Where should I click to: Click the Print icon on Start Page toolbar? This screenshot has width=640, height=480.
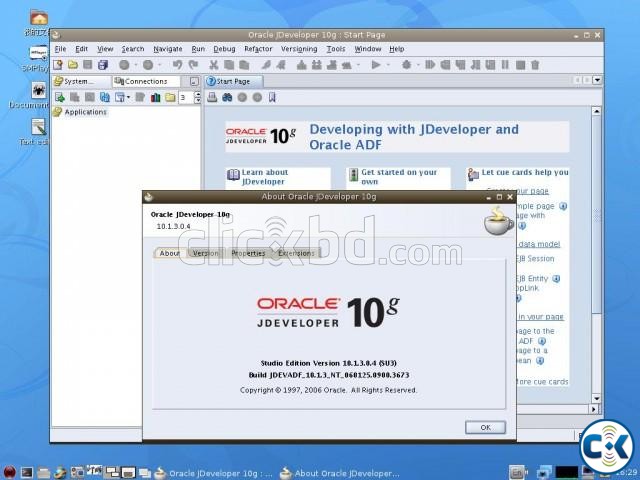(x=212, y=97)
